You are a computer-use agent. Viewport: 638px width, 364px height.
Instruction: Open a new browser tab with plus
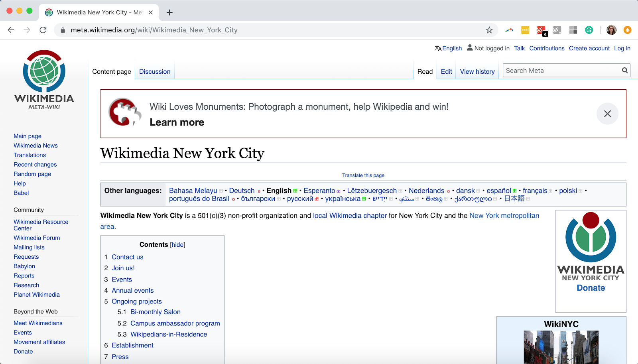click(x=169, y=12)
